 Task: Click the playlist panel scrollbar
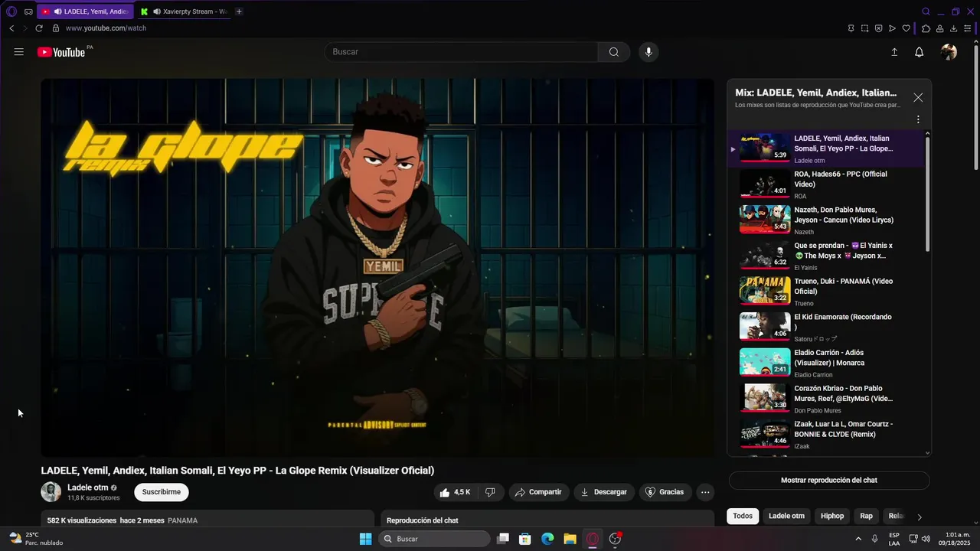point(928,194)
